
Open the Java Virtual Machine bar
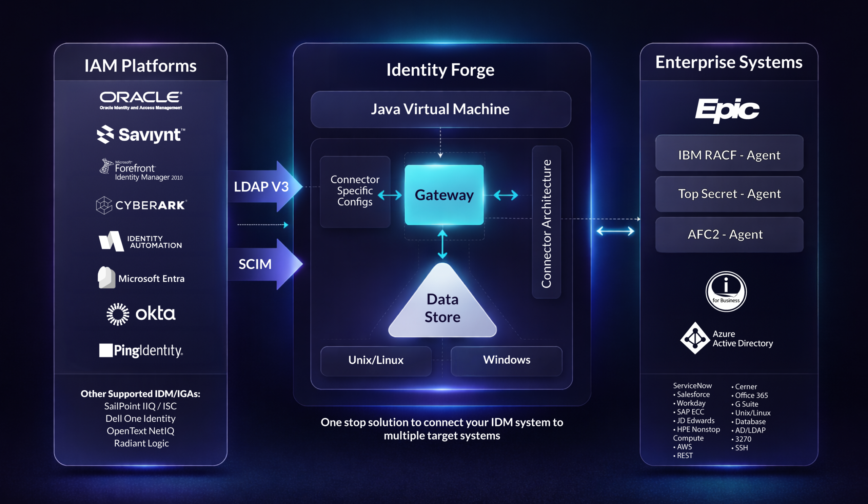pos(441,109)
